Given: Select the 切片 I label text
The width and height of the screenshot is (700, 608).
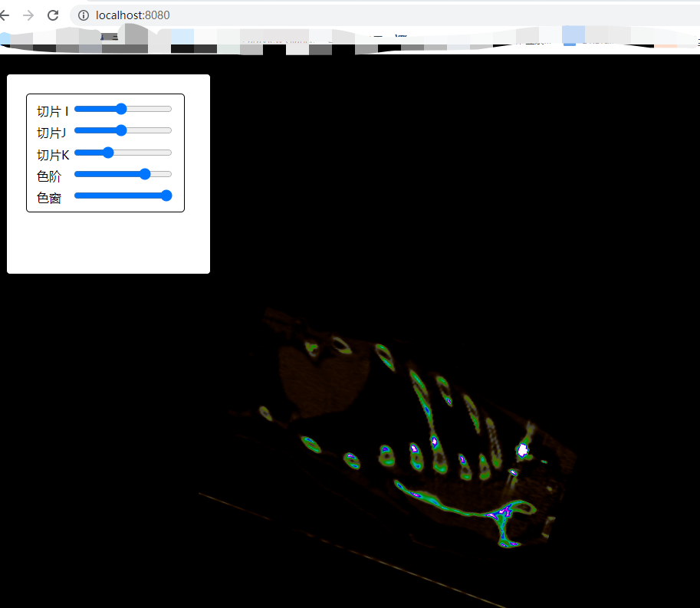Looking at the screenshot, I should tap(51, 110).
